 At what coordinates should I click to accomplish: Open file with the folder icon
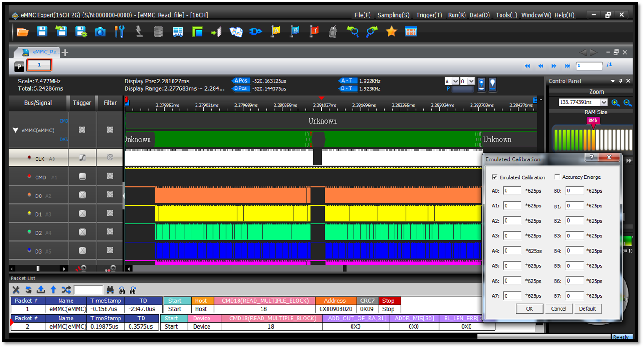point(22,32)
